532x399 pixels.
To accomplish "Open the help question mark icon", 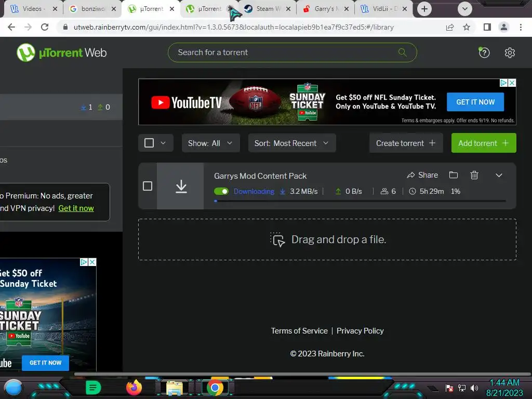I will (484, 52).
